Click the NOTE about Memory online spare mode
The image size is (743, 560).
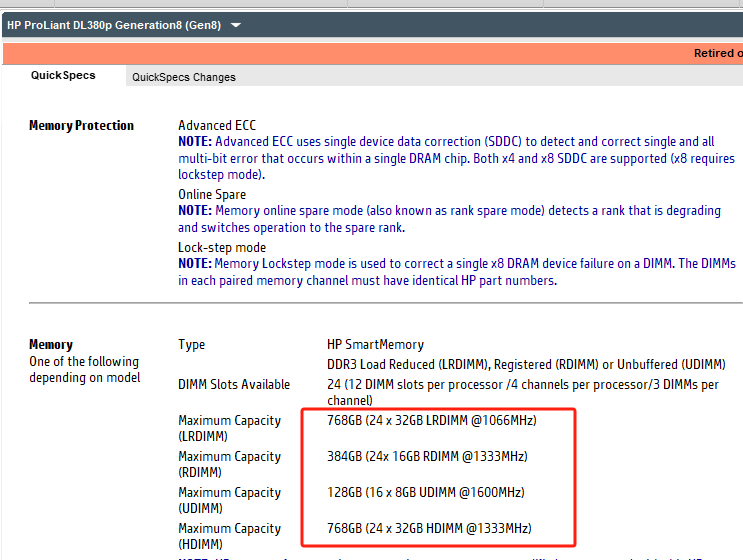coord(449,219)
